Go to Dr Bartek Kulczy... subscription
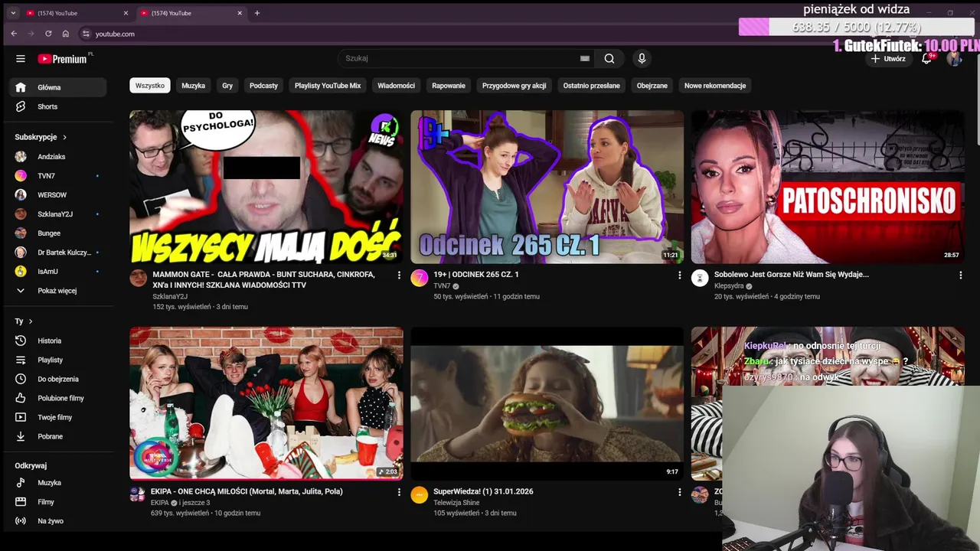The width and height of the screenshot is (980, 551). click(x=58, y=253)
